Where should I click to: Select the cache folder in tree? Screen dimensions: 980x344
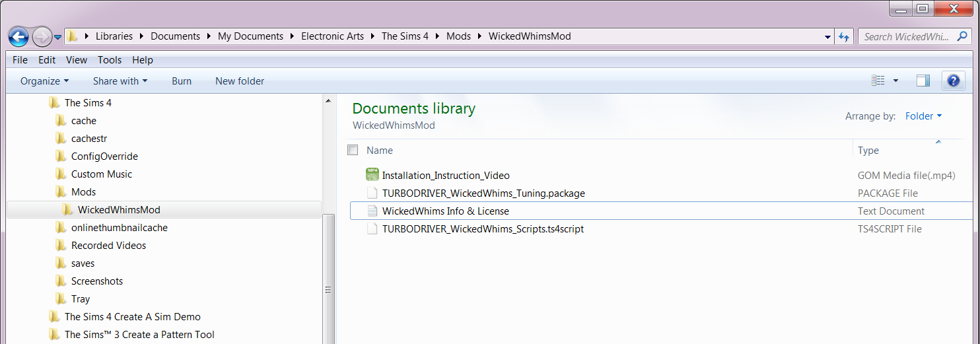[84, 121]
